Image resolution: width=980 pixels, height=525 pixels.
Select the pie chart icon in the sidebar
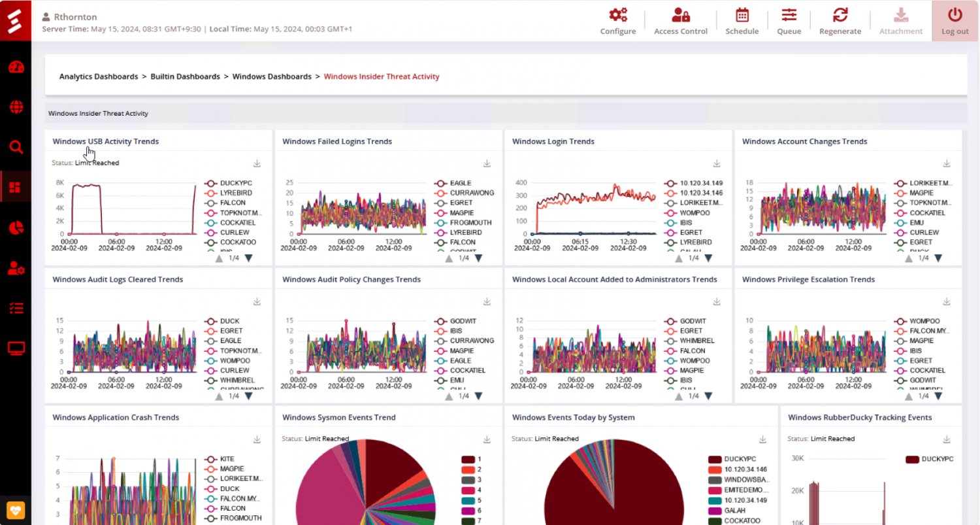click(15, 228)
